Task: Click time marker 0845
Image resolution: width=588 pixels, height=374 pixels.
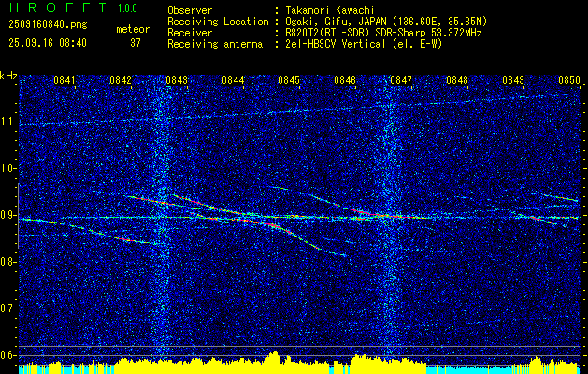Action: (289, 80)
